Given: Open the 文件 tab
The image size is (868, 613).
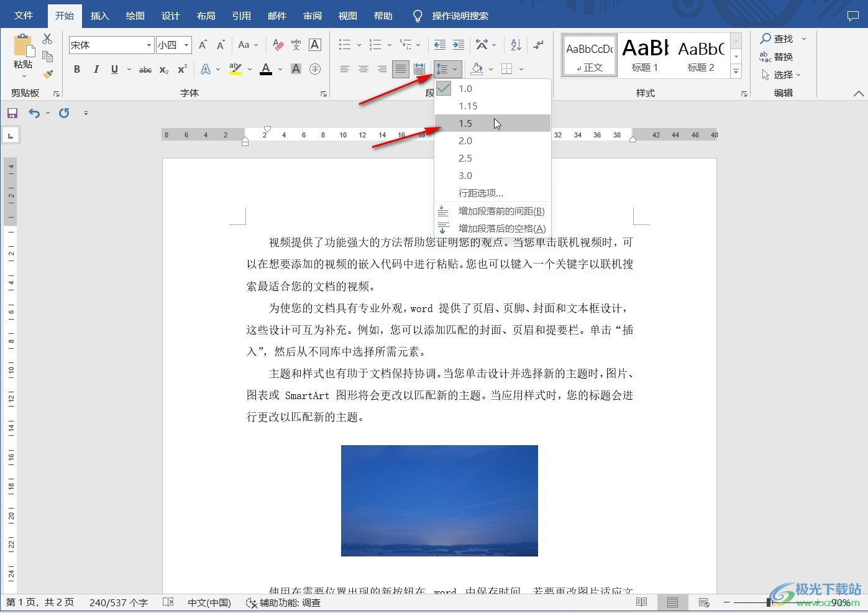Looking at the screenshot, I should tap(24, 16).
